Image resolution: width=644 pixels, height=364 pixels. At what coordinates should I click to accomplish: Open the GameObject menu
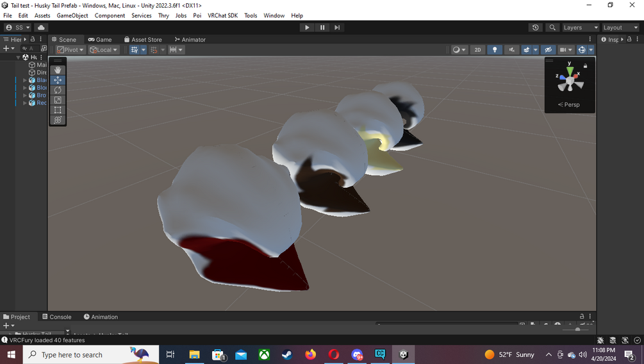coord(72,15)
